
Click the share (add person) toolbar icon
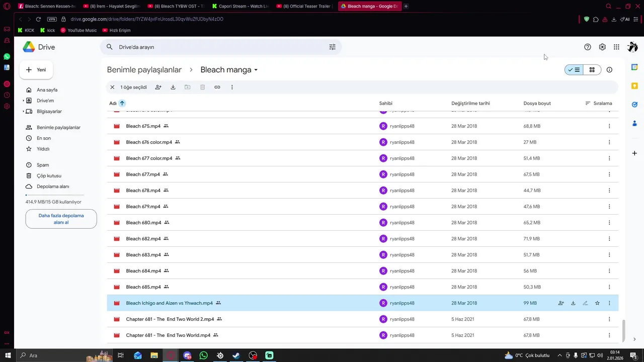coord(158,87)
